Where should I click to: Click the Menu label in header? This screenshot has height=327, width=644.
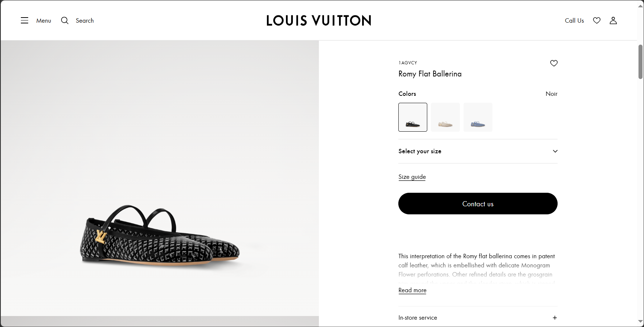44,21
